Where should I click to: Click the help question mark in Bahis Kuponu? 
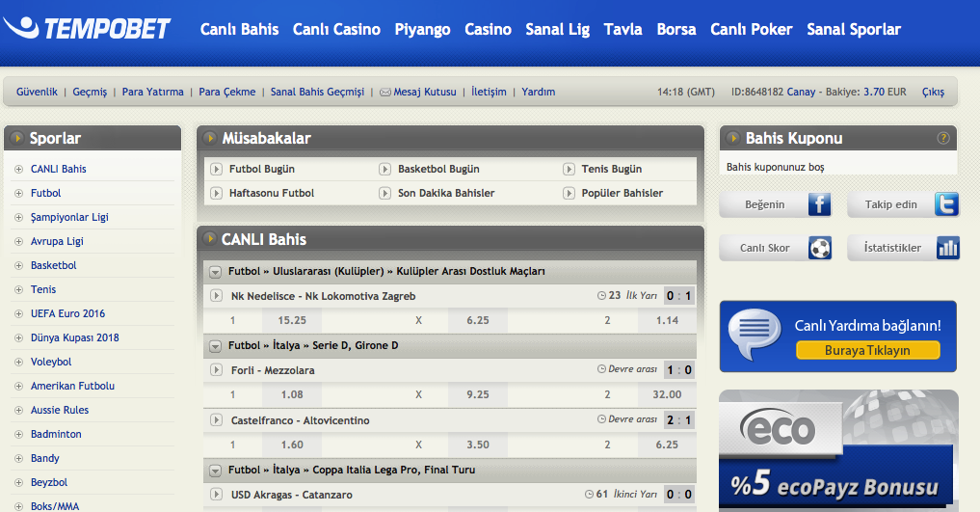pos(943,138)
